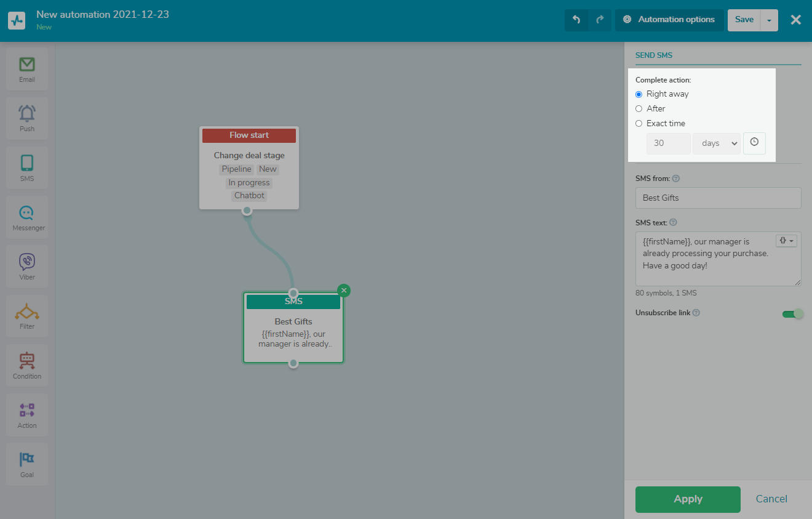Click the Chatbot tag
This screenshot has height=519, width=812.
point(249,196)
